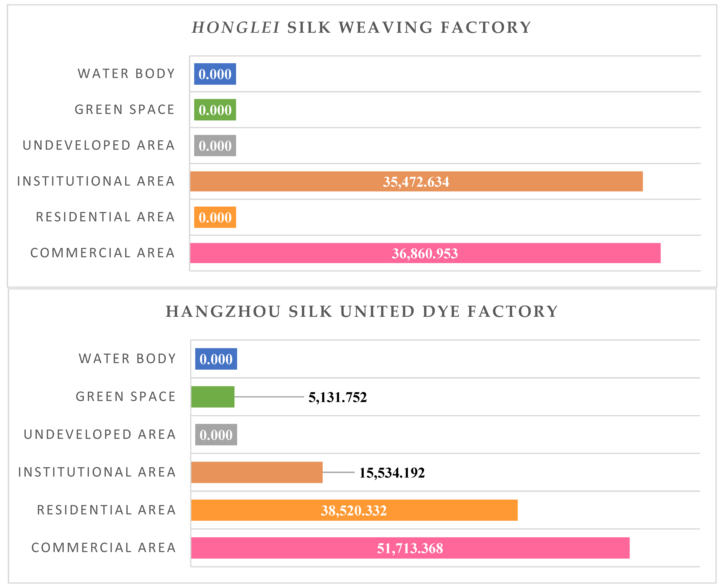This screenshot has height=588, width=726.
Task: Select the green Green Space bar in Hangzhou chart
Action: (x=213, y=397)
